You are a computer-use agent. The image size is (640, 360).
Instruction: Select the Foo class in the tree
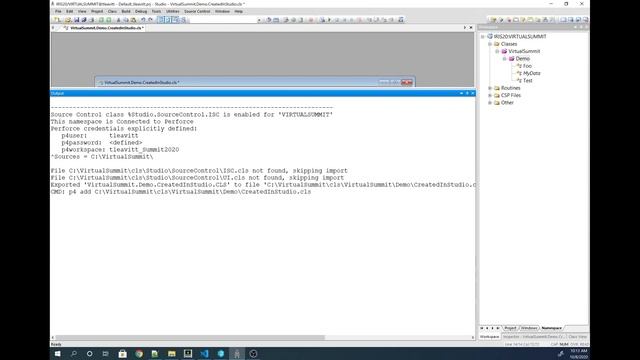[x=527, y=66]
